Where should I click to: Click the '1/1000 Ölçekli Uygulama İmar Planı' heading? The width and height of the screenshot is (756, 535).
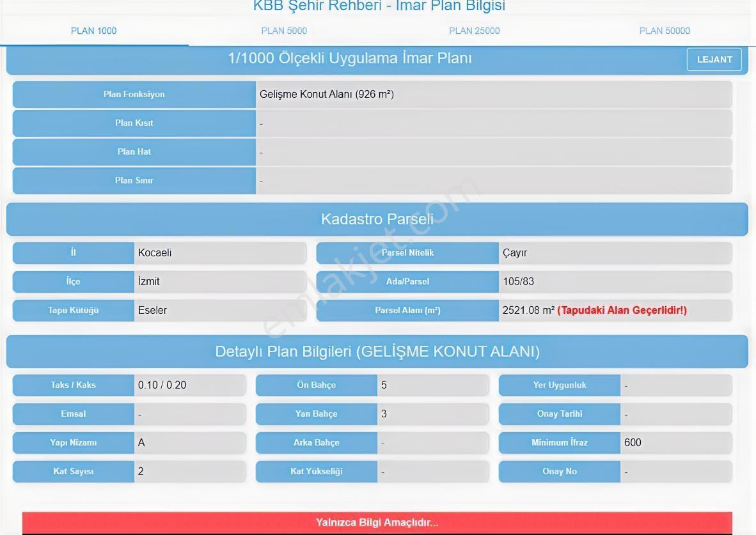(350, 58)
